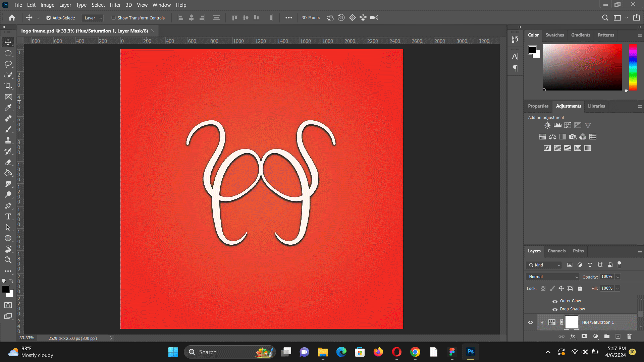644x362 pixels.
Task: Select the Horizontal Type tool
Action: [8, 217]
